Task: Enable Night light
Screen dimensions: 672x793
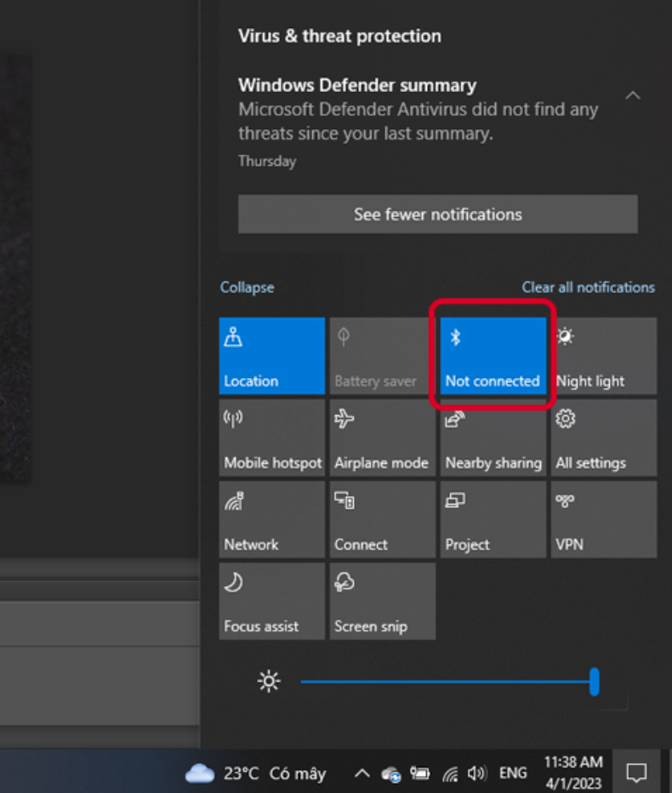Action: click(603, 357)
